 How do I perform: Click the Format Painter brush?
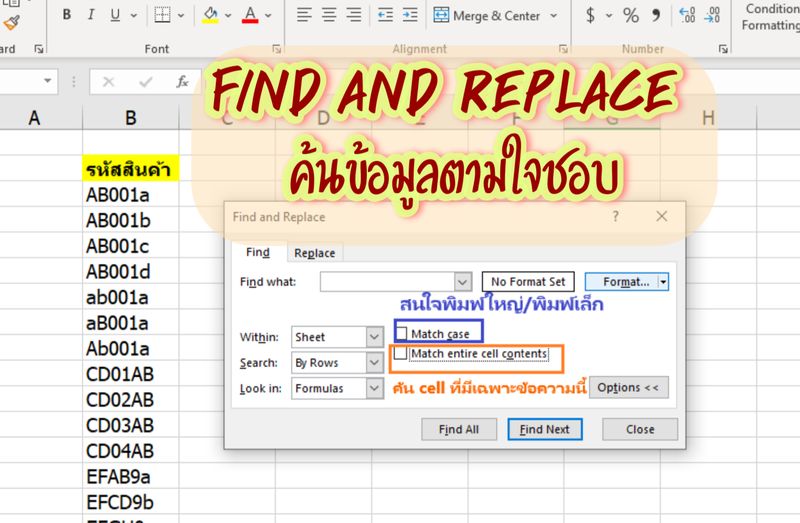coord(11,22)
